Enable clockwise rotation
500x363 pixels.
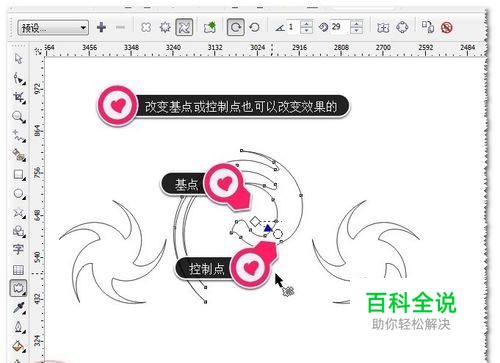[x=236, y=27]
